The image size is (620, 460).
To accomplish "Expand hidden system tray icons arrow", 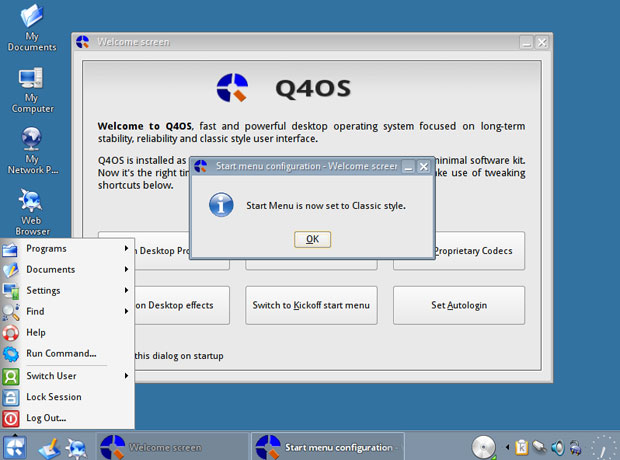I will point(507,447).
